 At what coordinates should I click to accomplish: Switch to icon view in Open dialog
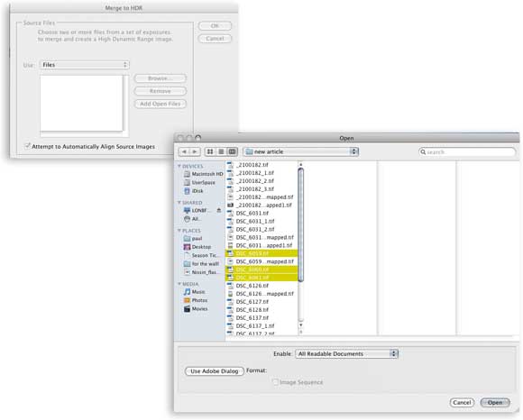[x=210, y=151]
